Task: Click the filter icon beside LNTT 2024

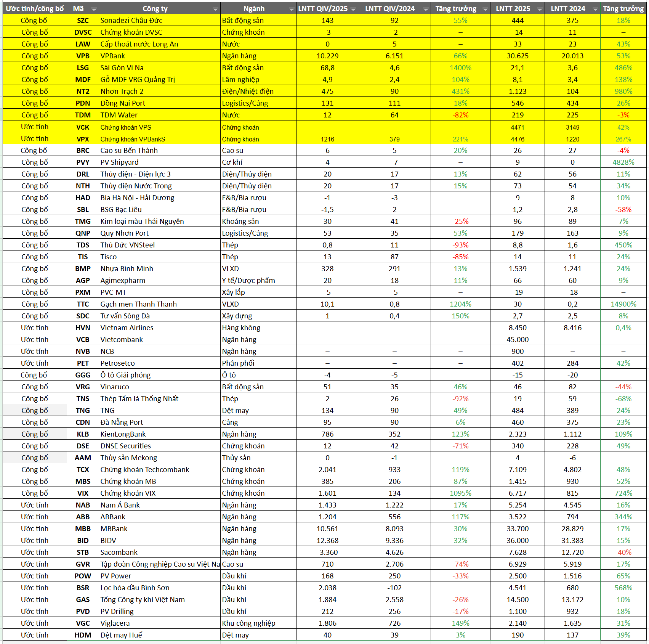Action: [x=595, y=9]
